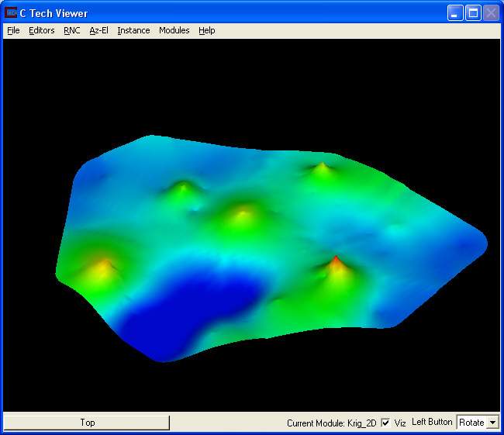Toggle the Viz checkbox
The width and height of the screenshot is (504, 435).
click(x=385, y=423)
